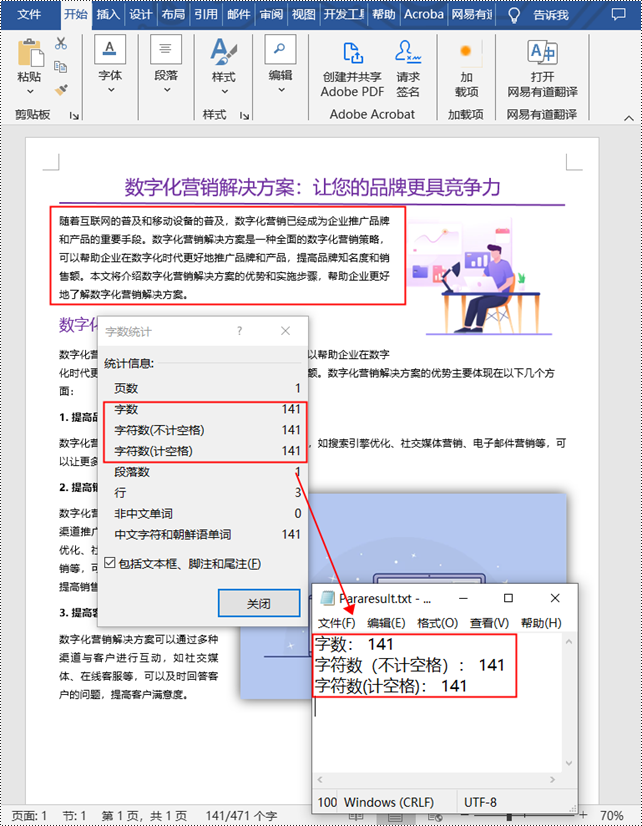The image size is (642, 826).
Task: Click 字符数(计空格) row in dialog
Action: [x=207, y=451]
